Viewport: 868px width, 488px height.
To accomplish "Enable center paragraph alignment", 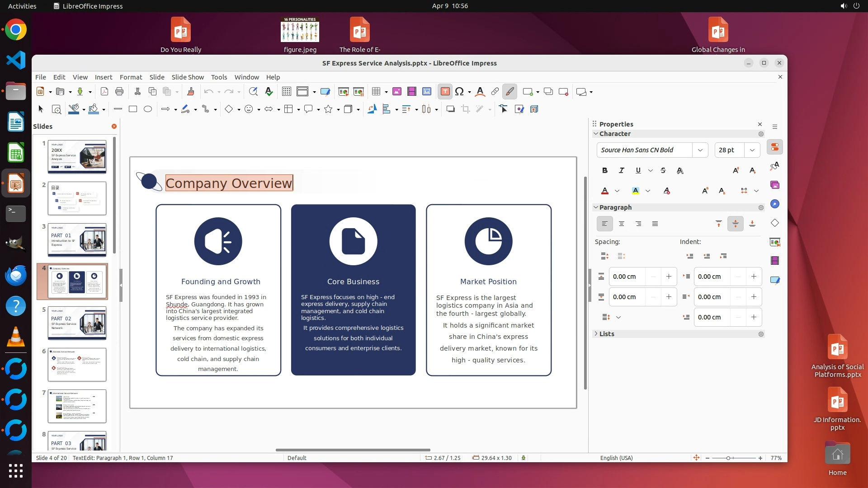I will 622,224.
